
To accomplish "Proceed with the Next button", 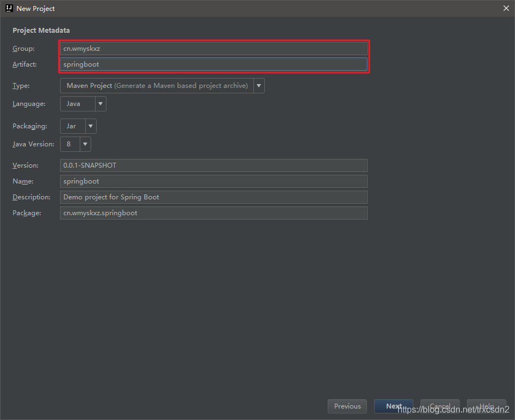I will (393, 406).
